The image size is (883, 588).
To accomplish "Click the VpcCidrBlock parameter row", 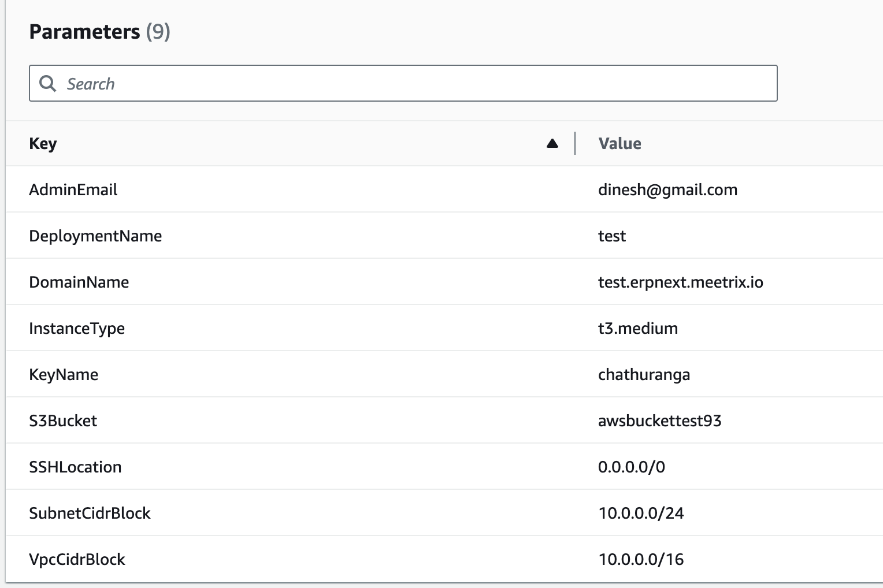I will click(x=77, y=559).
